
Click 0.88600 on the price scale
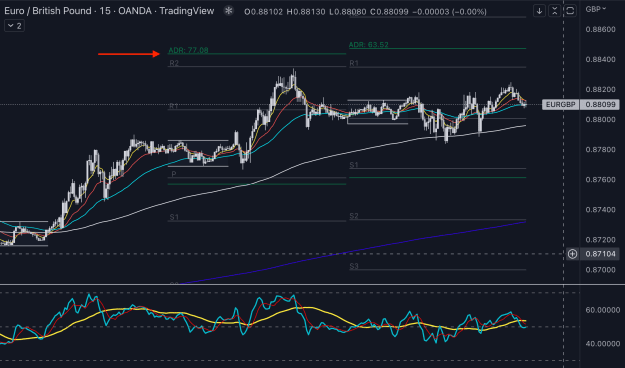[x=600, y=30]
